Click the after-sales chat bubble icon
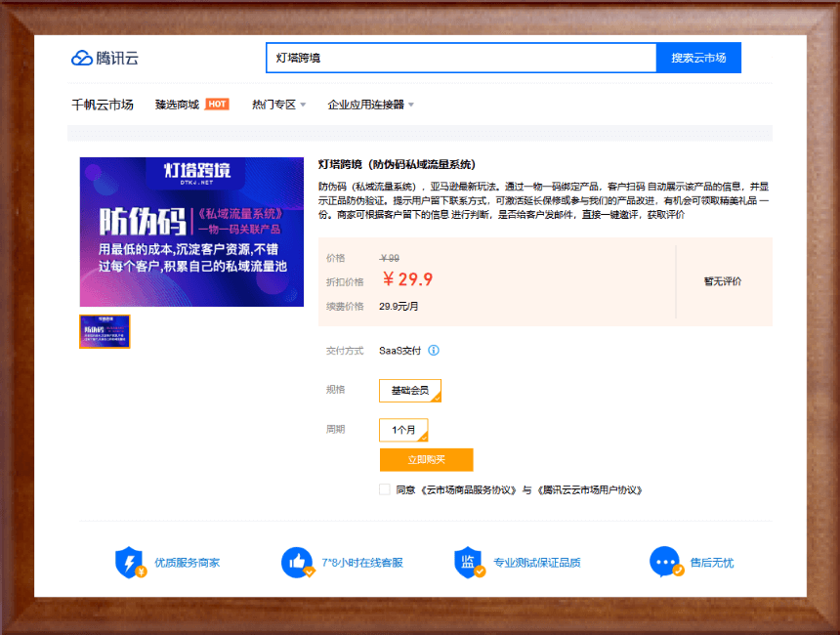840x635 pixels. (x=665, y=563)
